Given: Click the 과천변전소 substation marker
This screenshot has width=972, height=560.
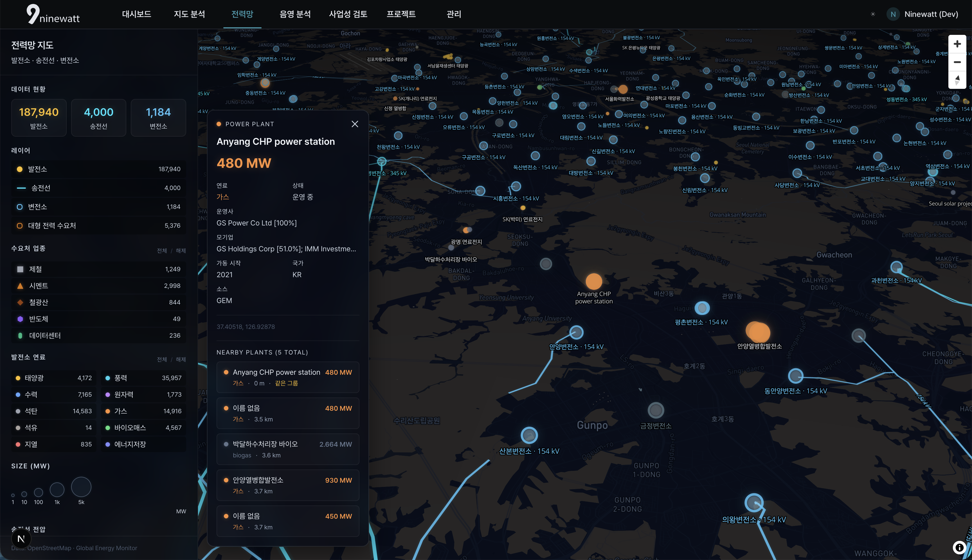Looking at the screenshot, I should pyautogui.click(x=897, y=267).
